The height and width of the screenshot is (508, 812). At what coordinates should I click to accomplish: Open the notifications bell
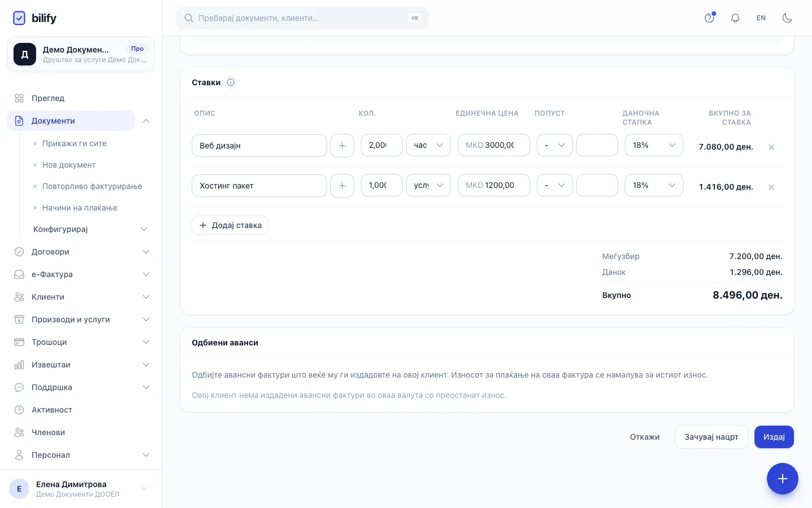click(x=735, y=18)
